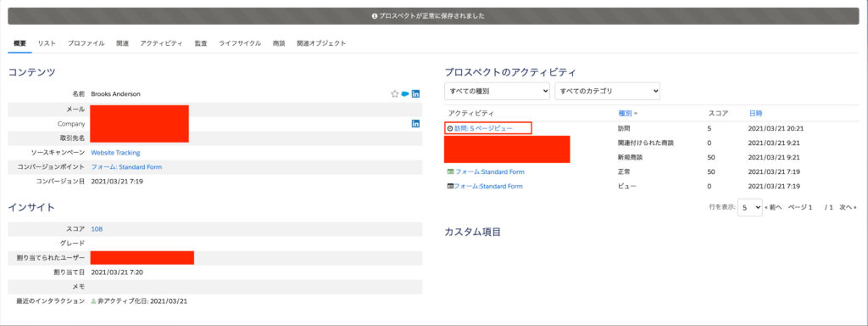Screen dimensions: 868x326
Task: Open the 訪問: 5 ページビュー activity link
Action: coord(483,128)
